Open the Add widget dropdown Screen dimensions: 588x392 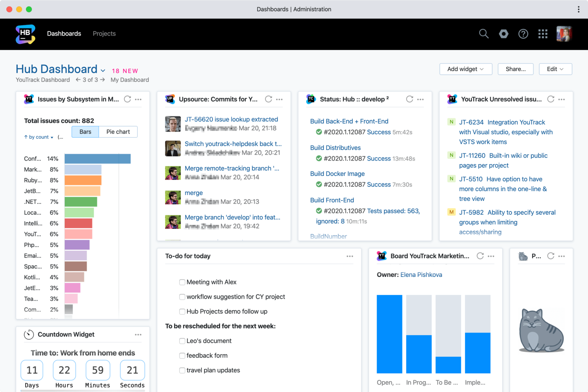pos(465,69)
